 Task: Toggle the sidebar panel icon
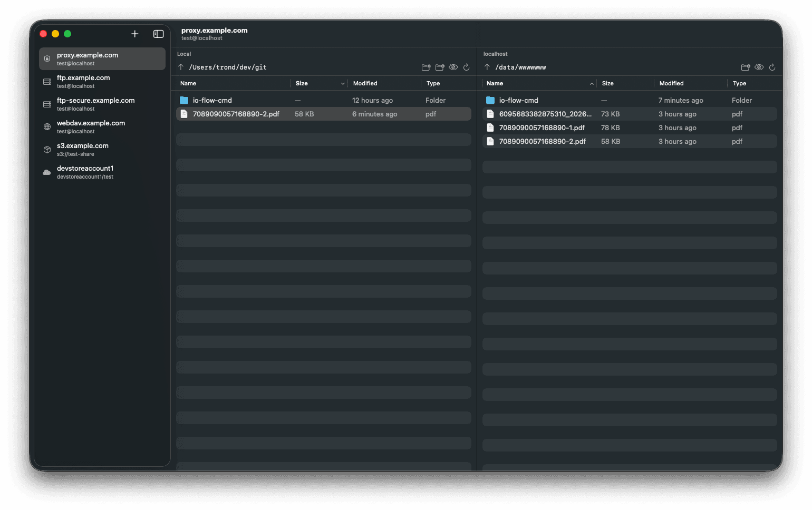[158, 34]
